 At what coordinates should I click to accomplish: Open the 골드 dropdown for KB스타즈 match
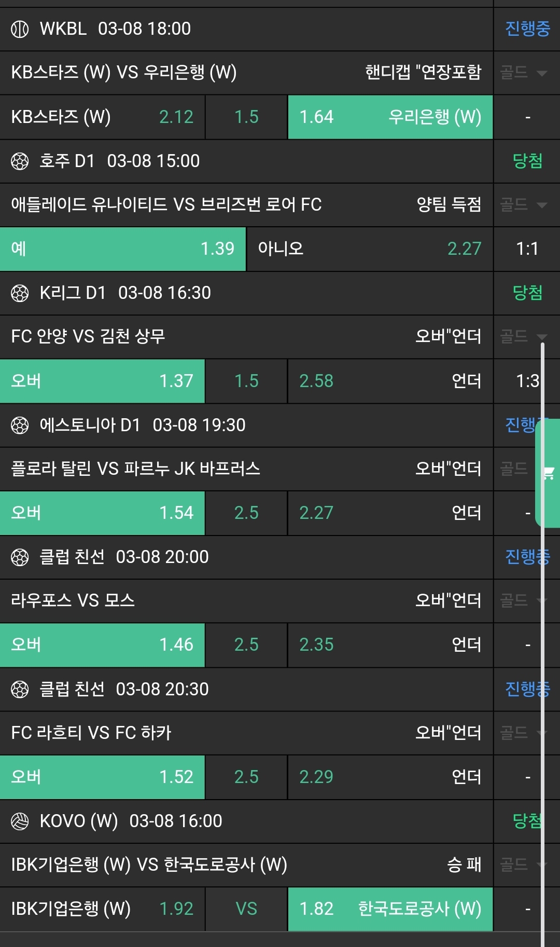tap(524, 73)
